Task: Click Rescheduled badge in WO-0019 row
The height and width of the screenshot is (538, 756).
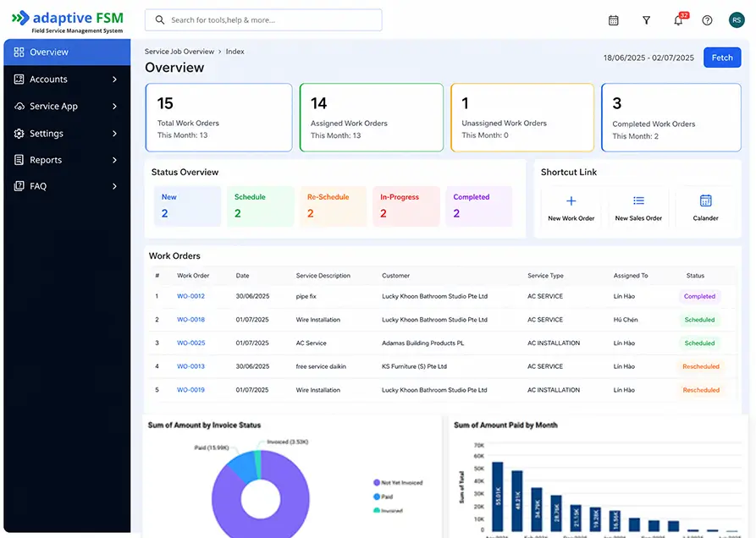Action: 701,390
